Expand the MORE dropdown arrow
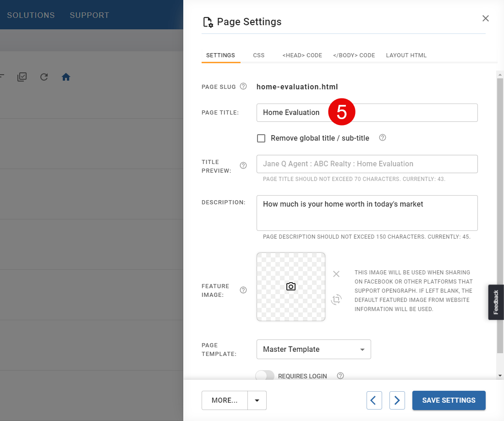504x421 pixels. [x=257, y=400]
